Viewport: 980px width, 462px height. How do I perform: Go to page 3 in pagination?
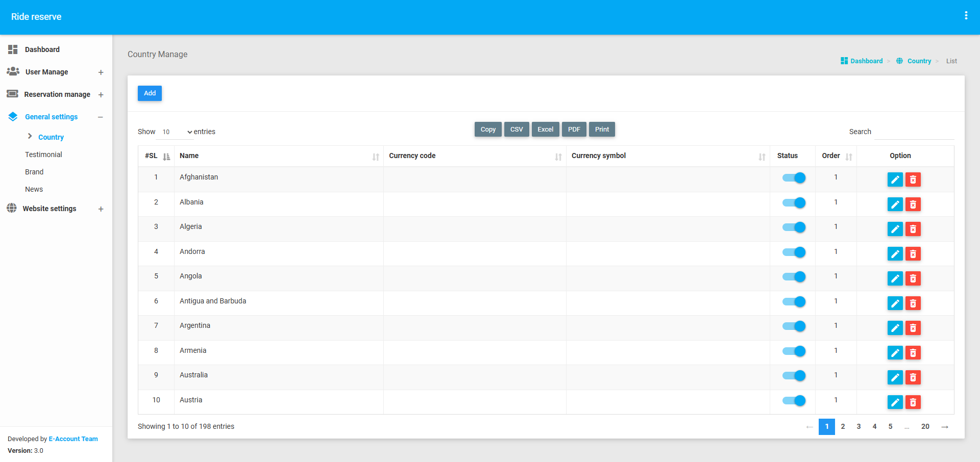click(859, 427)
